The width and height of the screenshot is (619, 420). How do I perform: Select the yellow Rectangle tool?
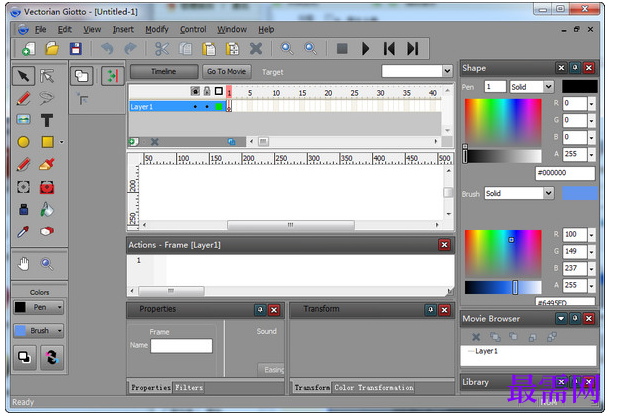47,142
